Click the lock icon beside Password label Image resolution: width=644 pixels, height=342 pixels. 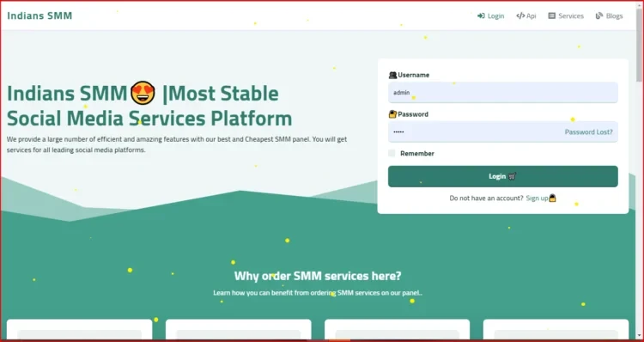pyautogui.click(x=392, y=114)
